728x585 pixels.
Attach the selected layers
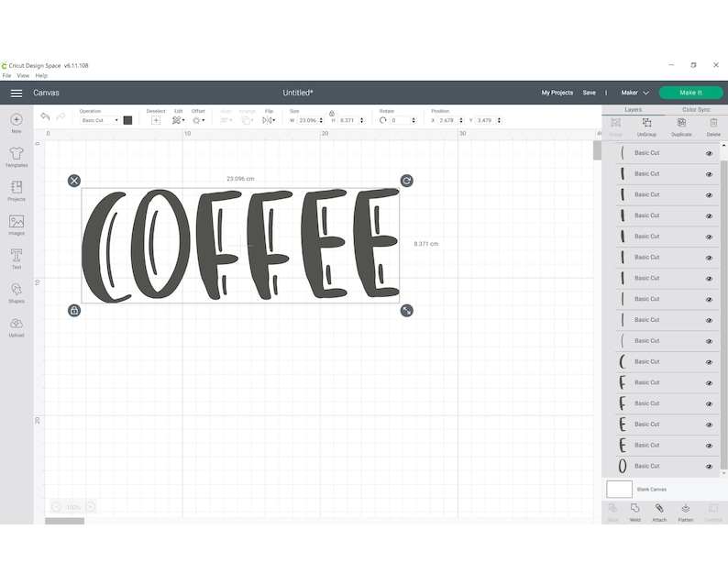coord(659,513)
